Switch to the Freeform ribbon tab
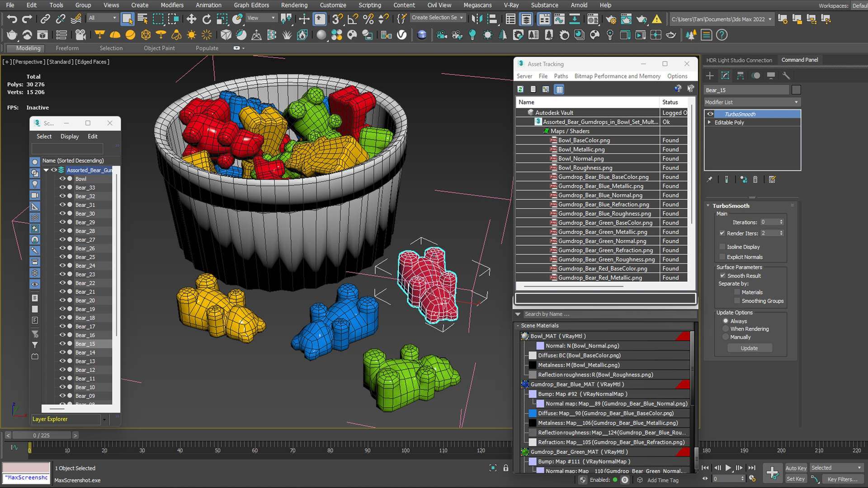868x488 pixels. (x=67, y=48)
